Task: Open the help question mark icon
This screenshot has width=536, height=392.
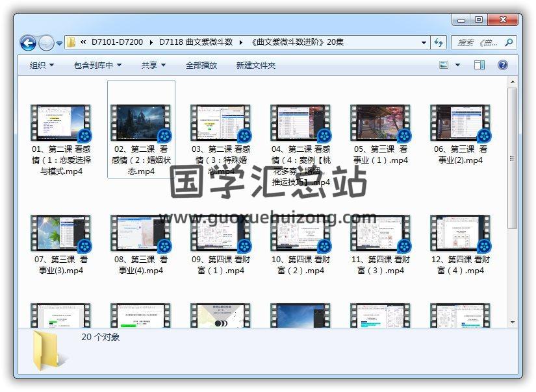Action: pos(502,65)
